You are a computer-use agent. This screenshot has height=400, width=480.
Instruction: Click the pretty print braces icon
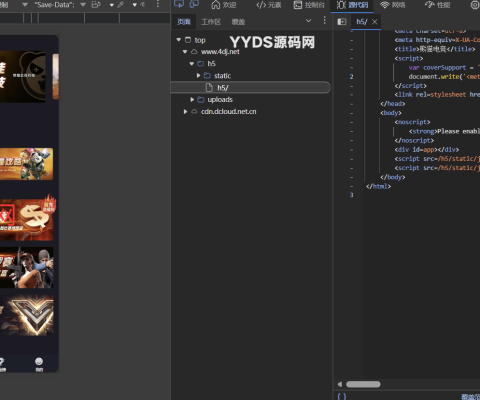342,396
